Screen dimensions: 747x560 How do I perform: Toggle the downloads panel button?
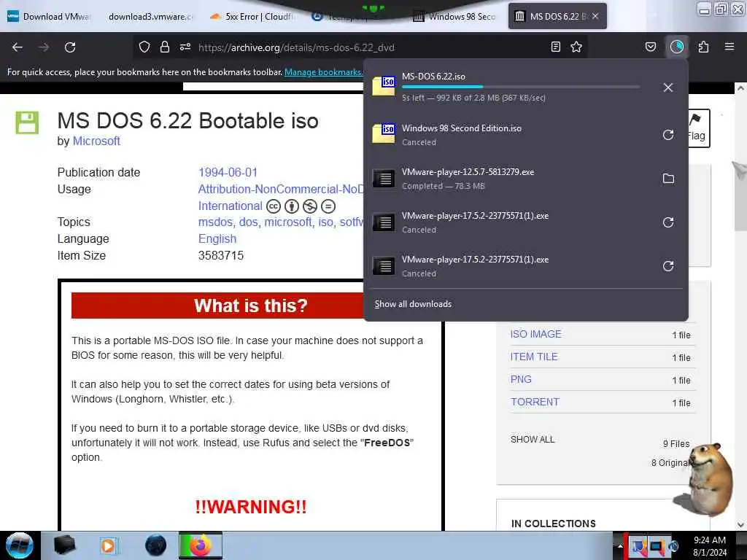(677, 47)
